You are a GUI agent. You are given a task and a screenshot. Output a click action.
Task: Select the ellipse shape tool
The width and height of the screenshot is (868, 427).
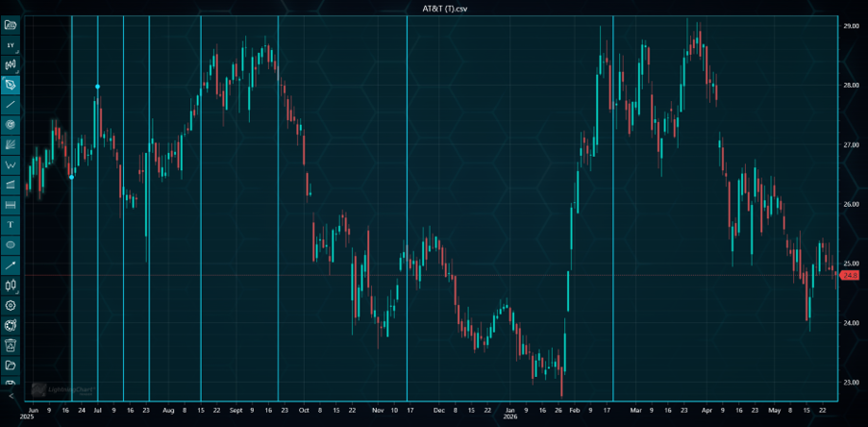pyautogui.click(x=11, y=245)
